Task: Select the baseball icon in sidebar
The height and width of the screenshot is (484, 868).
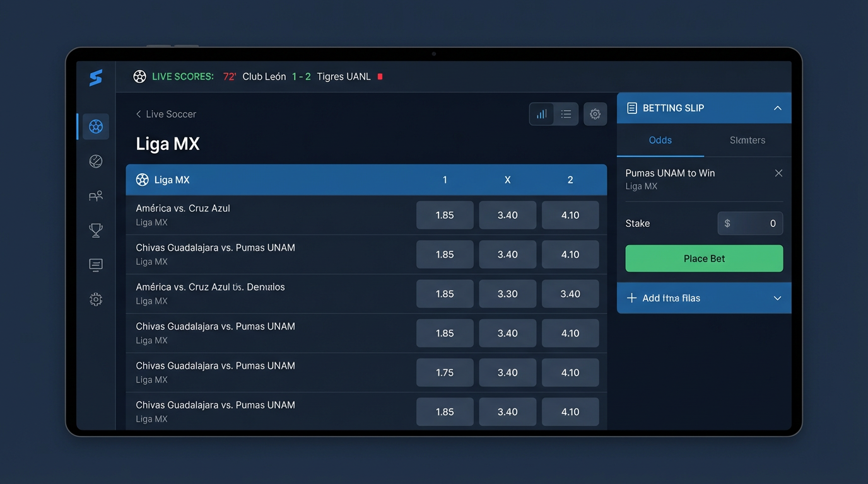Action: click(96, 161)
